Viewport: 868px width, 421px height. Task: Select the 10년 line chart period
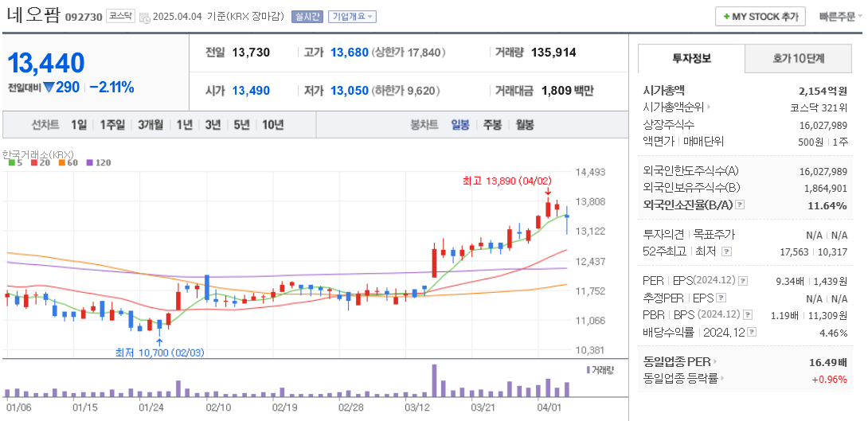273,124
